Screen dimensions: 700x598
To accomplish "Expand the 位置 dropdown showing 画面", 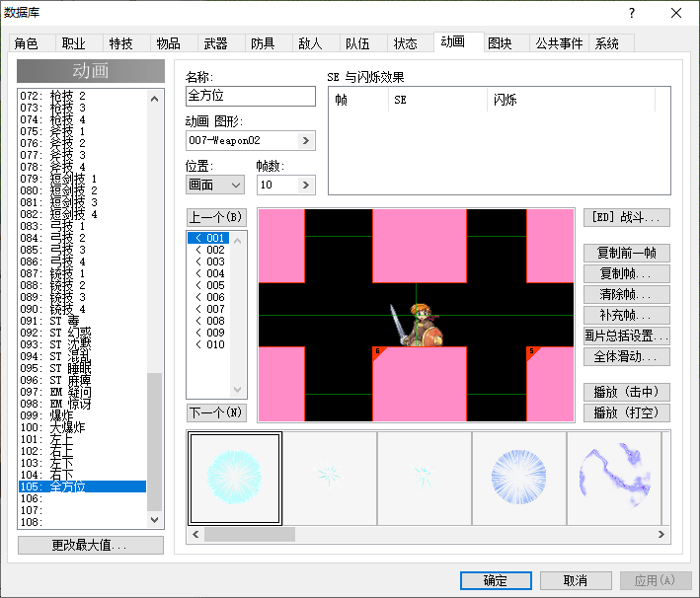I will (x=214, y=185).
